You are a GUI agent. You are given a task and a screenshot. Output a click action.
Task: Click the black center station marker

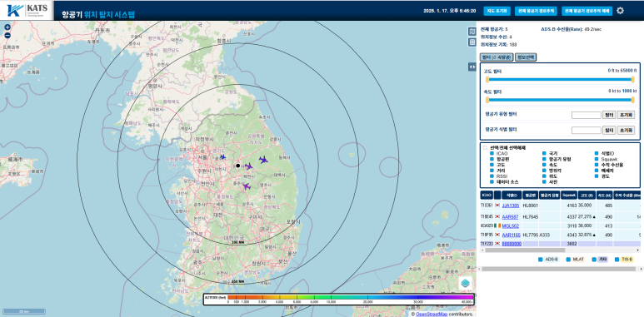point(237,166)
